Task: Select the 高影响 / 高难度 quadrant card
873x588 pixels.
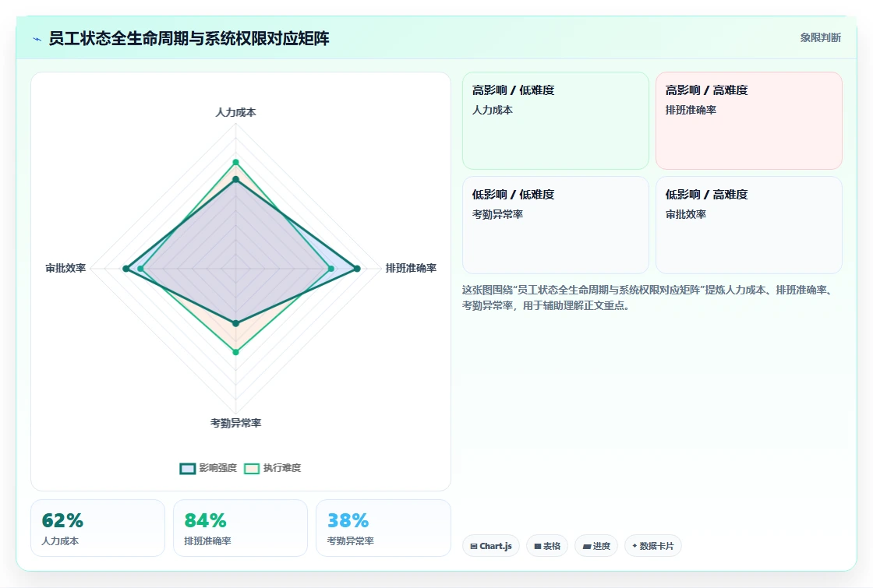Action: pos(749,121)
